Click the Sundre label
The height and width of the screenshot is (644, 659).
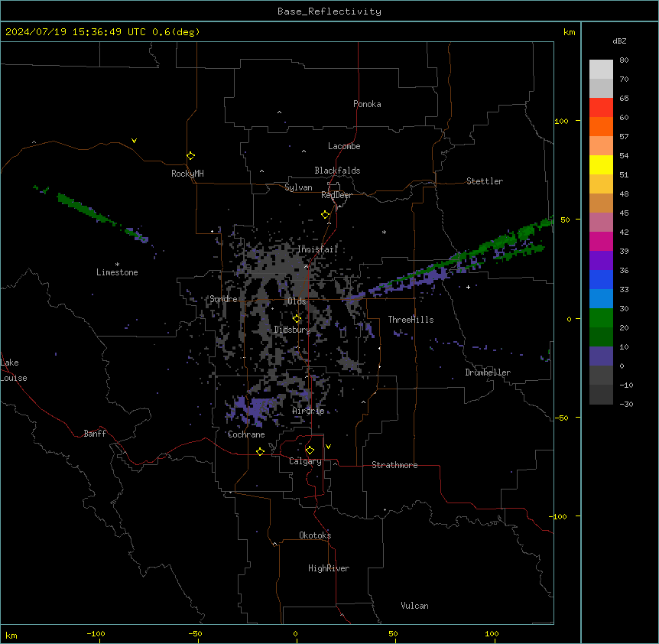tap(223, 299)
